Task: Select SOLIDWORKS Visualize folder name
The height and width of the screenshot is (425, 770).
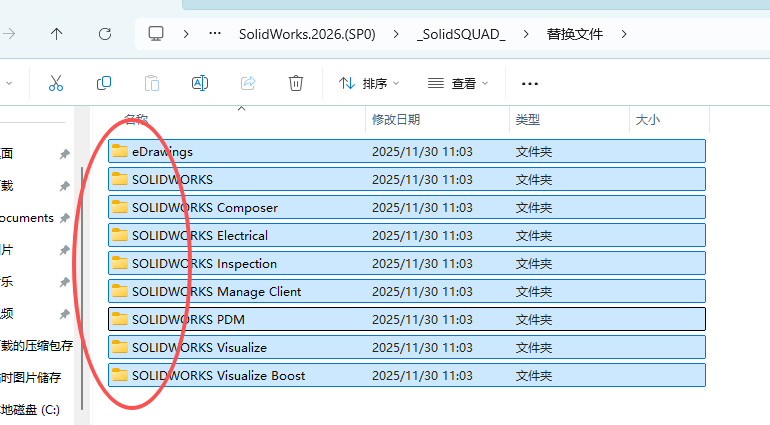Action: (x=199, y=347)
